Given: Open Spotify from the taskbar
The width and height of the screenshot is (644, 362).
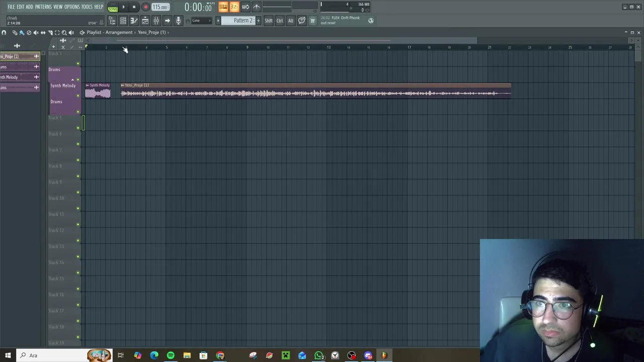Looking at the screenshot, I should click(171, 355).
